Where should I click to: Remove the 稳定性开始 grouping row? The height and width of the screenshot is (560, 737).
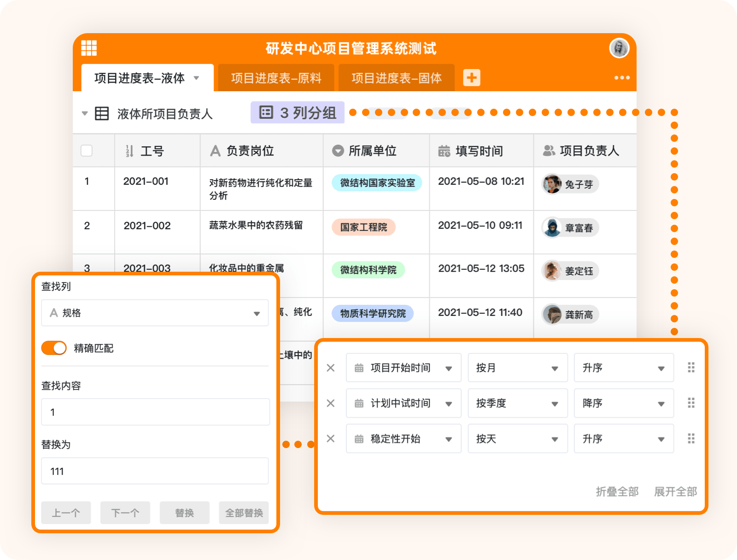331,439
